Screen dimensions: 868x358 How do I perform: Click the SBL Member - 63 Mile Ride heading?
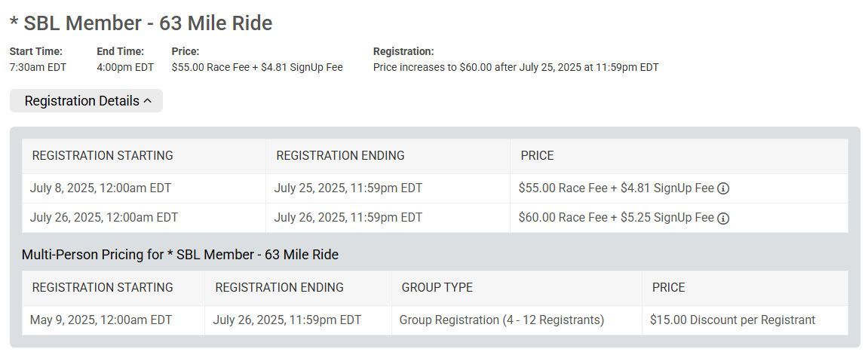click(141, 23)
